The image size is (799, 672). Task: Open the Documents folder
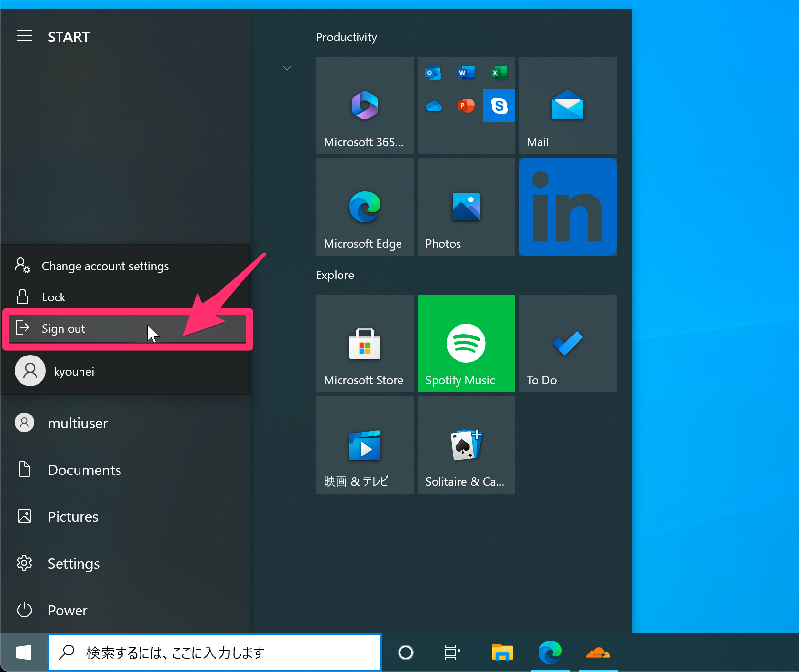click(x=125, y=470)
